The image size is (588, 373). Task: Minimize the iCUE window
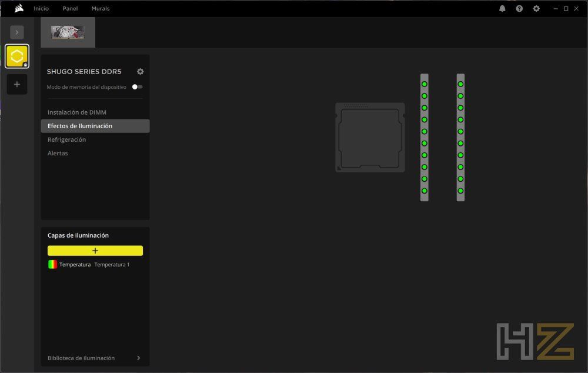coord(556,8)
